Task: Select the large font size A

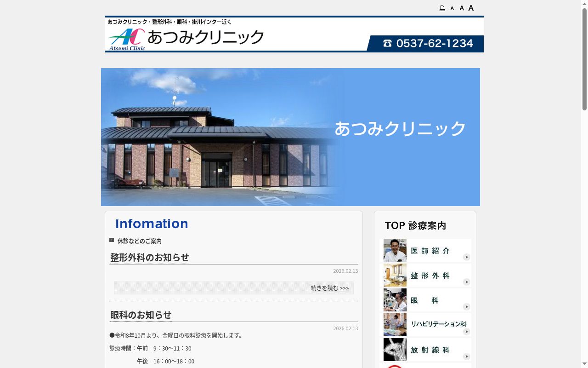Action: tap(471, 8)
